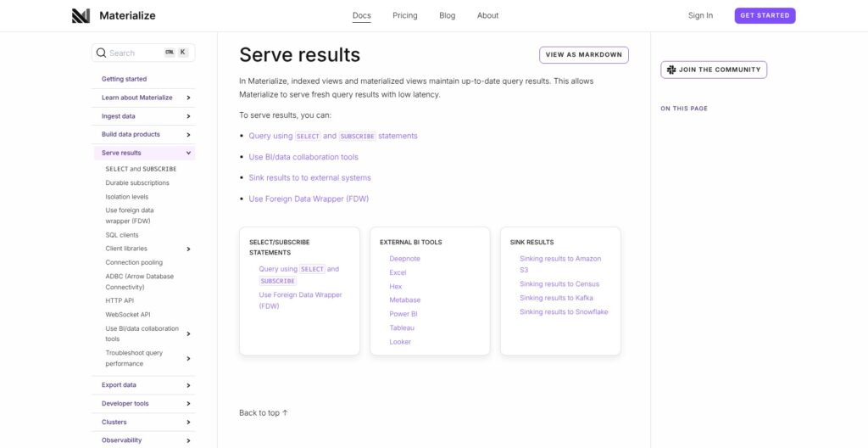868x448 pixels.
Task: Open the Looker link
Action: click(x=400, y=342)
